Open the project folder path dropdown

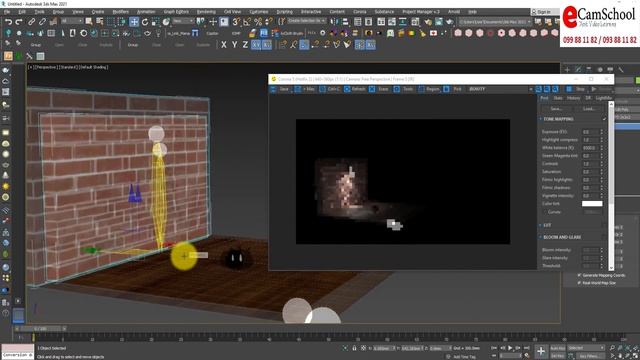pyautogui.click(x=495, y=22)
